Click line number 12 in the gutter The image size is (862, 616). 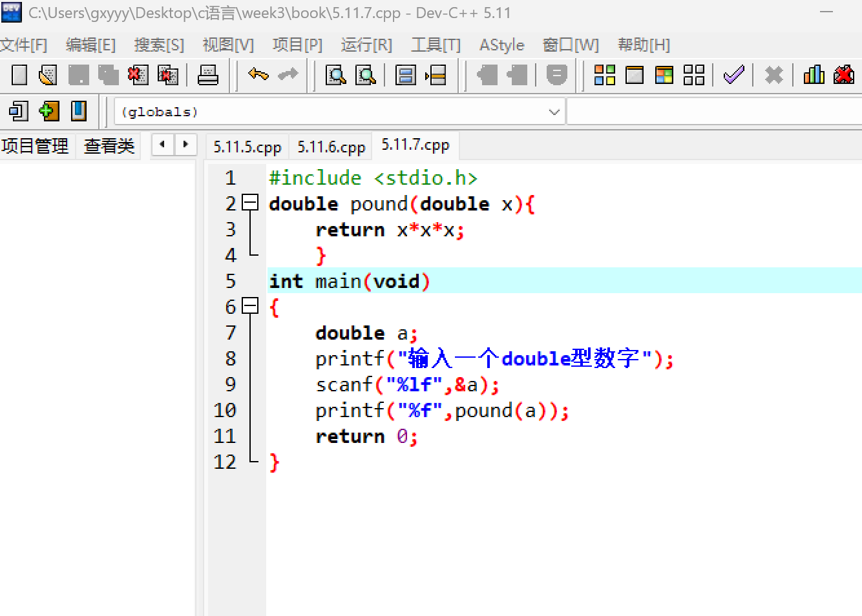(x=225, y=462)
